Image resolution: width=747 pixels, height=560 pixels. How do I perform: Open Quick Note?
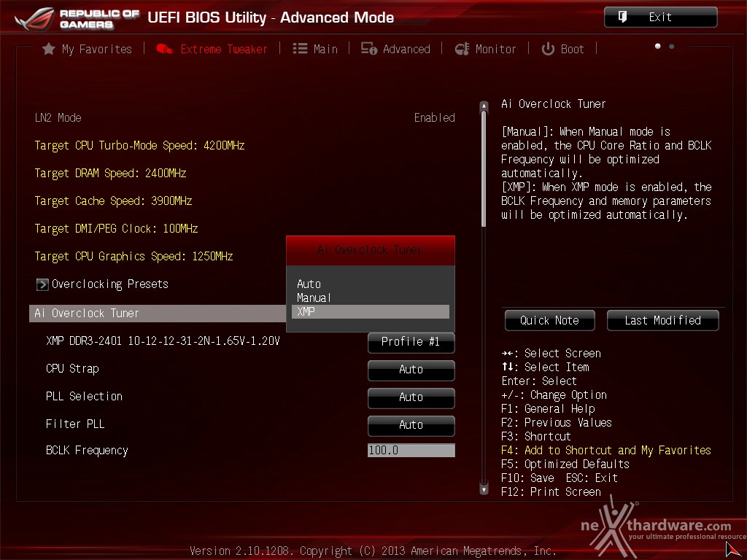point(549,321)
